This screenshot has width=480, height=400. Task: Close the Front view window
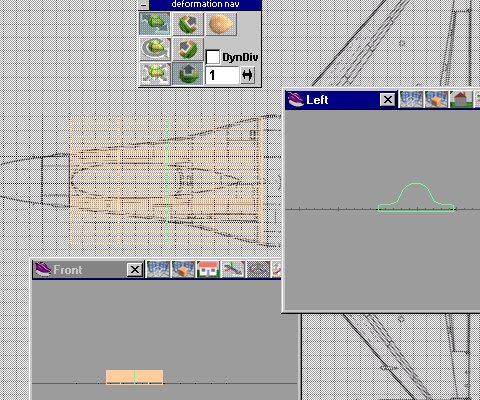[x=135, y=269]
